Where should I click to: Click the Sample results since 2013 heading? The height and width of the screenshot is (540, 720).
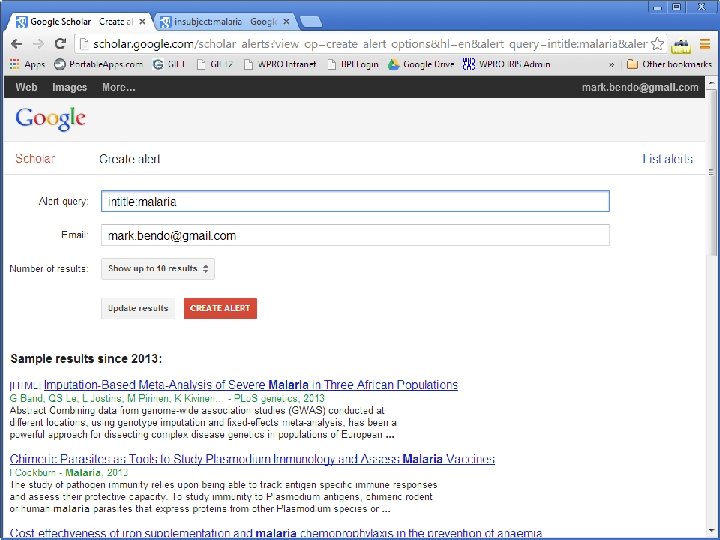(86, 359)
